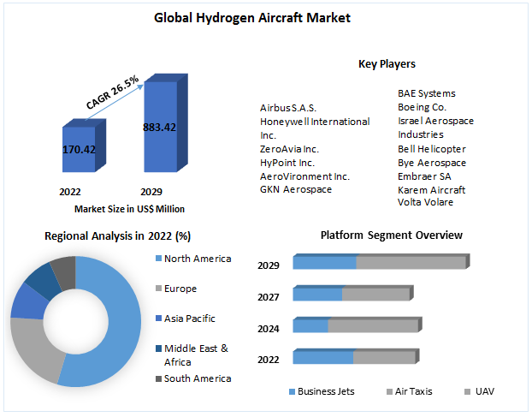Click the North America legend color square
The width and height of the screenshot is (532, 417).
click(x=157, y=259)
